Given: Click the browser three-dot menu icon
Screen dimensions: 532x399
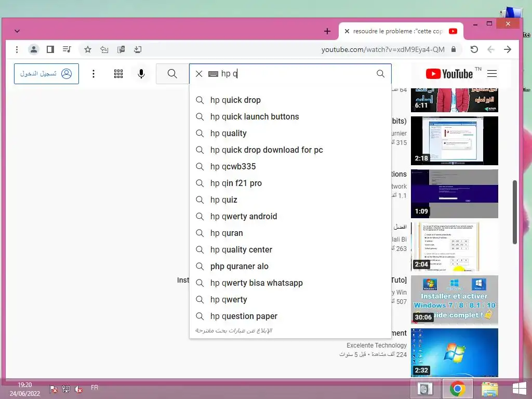Looking at the screenshot, I should coord(17,49).
